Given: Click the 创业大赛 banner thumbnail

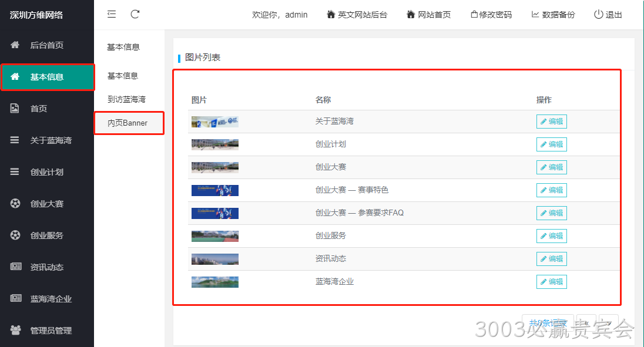Looking at the screenshot, I should 215,167.
